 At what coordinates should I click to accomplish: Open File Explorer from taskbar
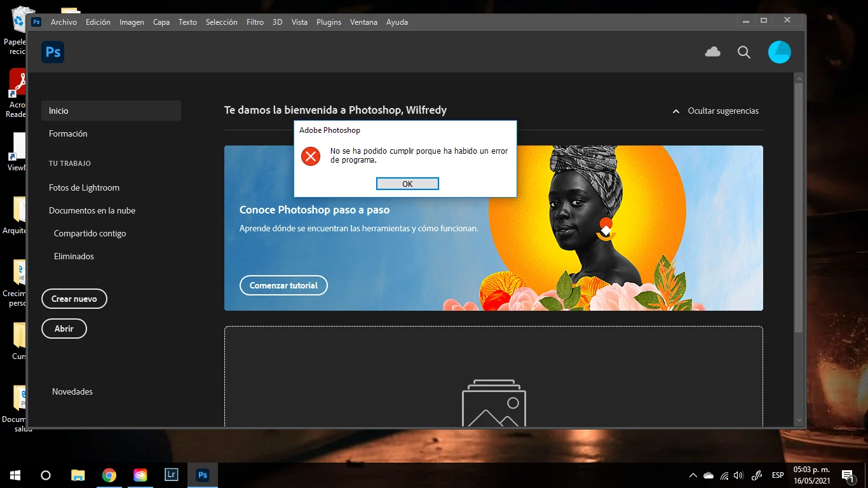click(78, 475)
